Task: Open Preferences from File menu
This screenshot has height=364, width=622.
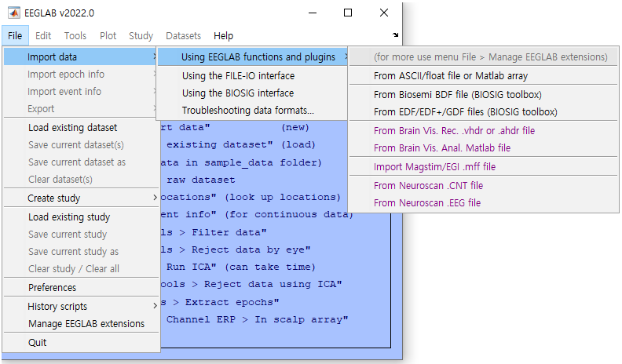Action: tap(81, 288)
